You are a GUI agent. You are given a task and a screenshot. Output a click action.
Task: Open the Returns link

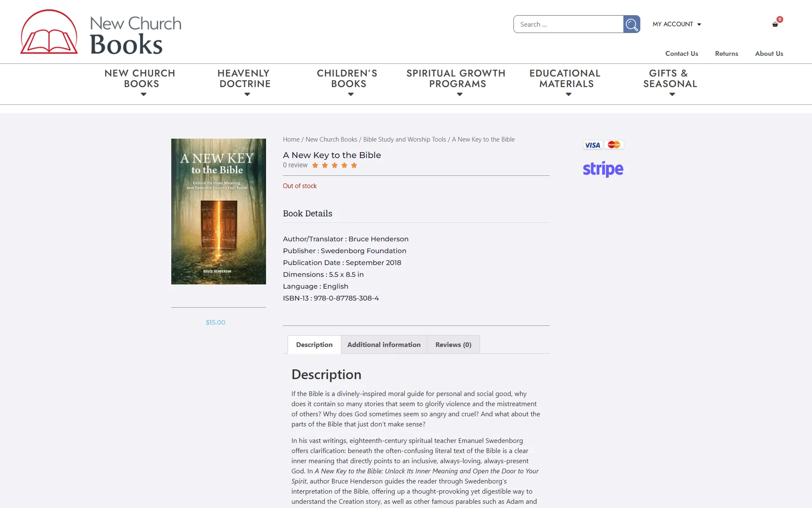[726, 54]
